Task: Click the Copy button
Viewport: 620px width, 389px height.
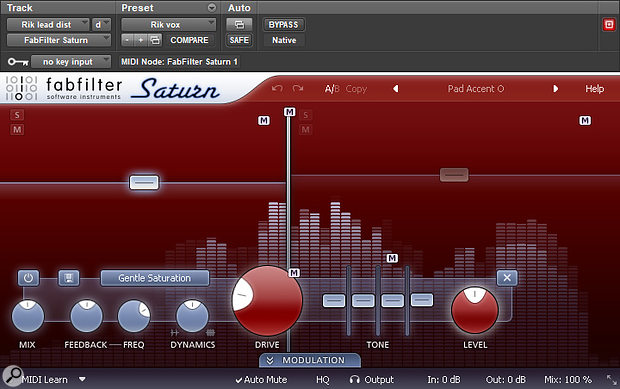Action: (356, 89)
